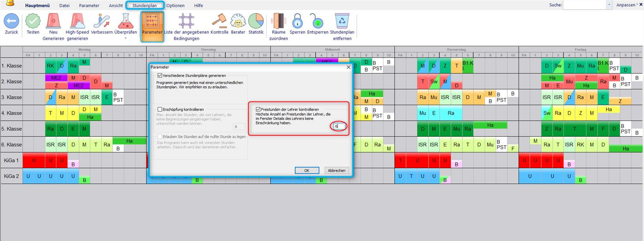Screen dimensions: 644x241
Task: Switch to the Optionen tab
Action: (175, 6)
